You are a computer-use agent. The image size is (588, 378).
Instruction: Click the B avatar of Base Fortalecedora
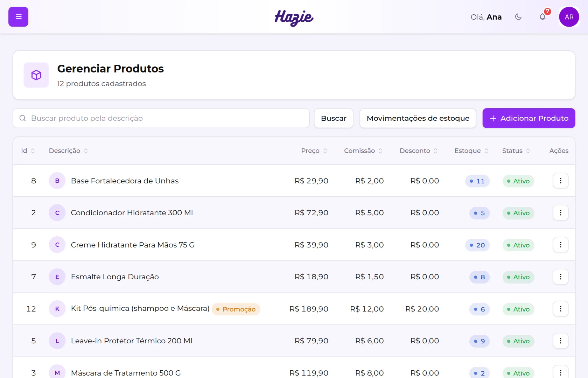click(x=57, y=181)
